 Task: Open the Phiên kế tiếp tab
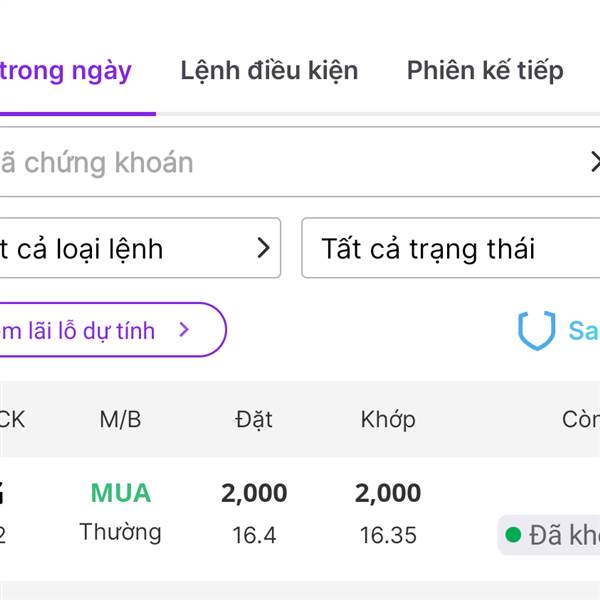coord(485,71)
